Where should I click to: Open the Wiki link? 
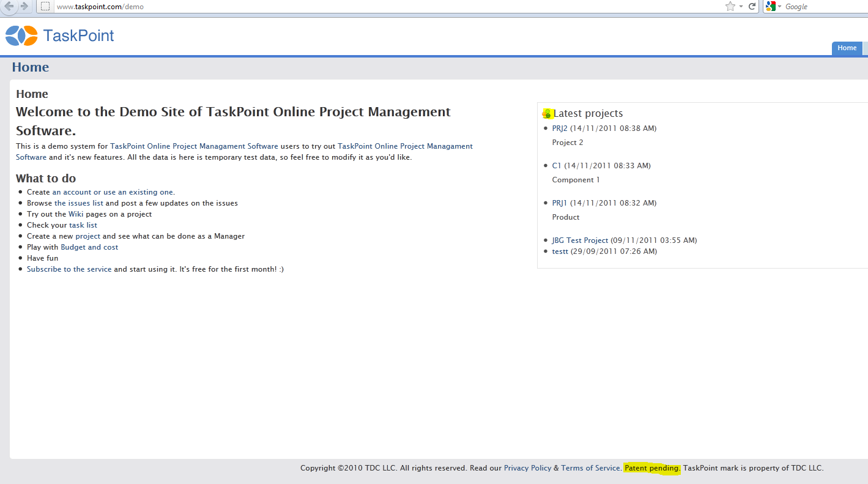[x=76, y=214]
